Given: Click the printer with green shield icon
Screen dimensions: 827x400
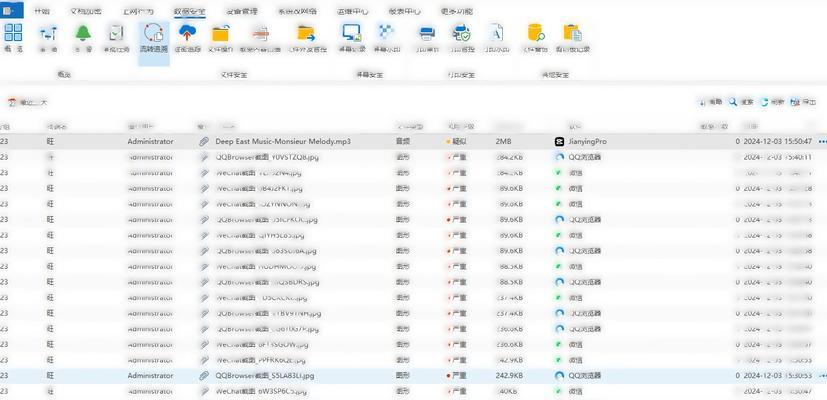Looking at the screenshot, I should click(x=461, y=33).
